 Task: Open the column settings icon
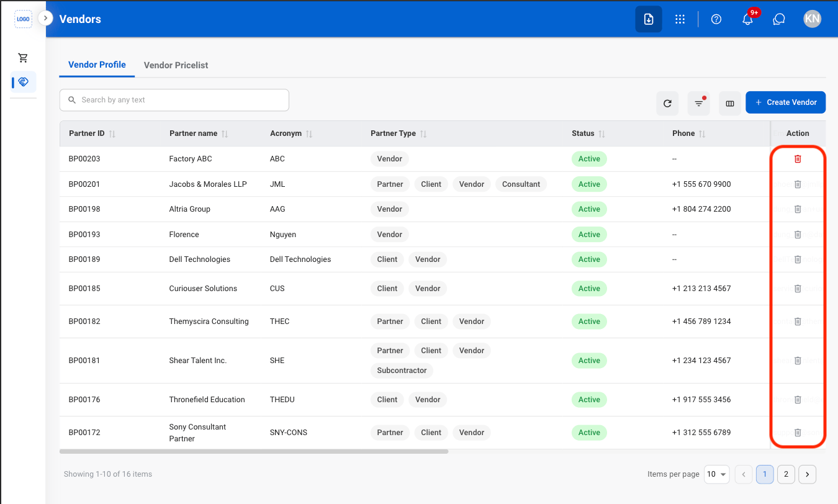pos(730,103)
